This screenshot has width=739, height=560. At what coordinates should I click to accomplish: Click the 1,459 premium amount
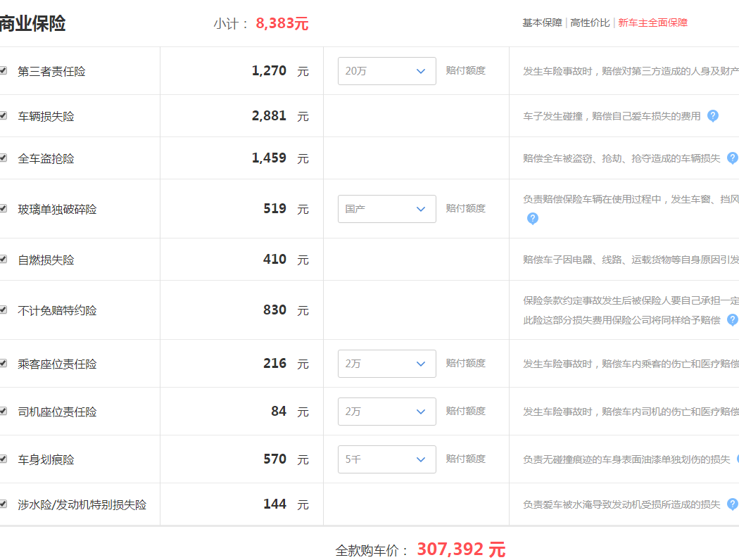[269, 158]
